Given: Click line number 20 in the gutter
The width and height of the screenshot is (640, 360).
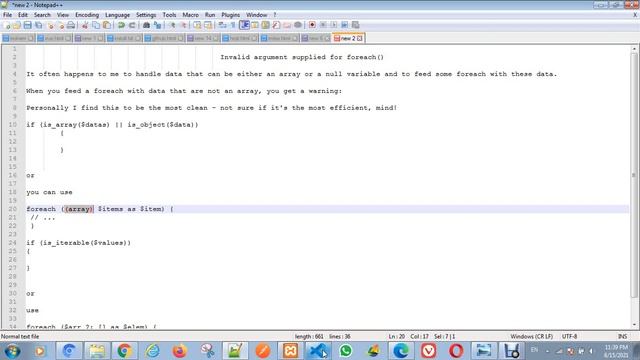Looking at the screenshot, I should coord(13,209).
